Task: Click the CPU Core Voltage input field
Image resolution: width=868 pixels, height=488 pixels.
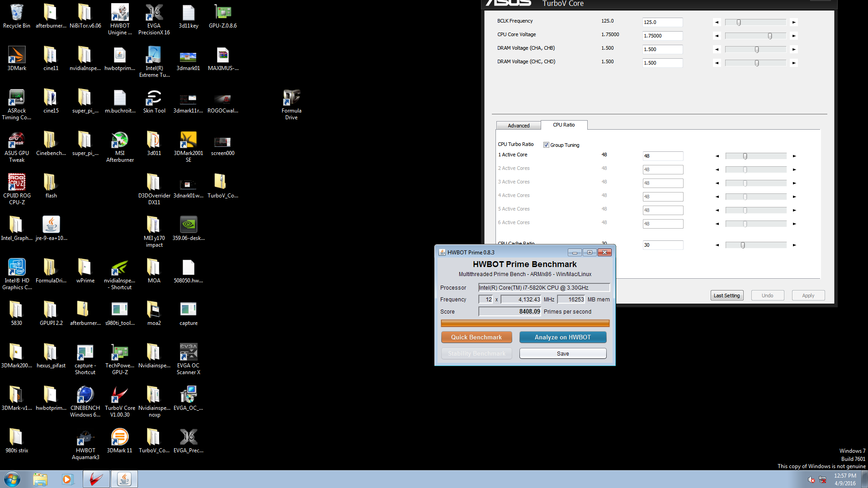Action: 662,36
